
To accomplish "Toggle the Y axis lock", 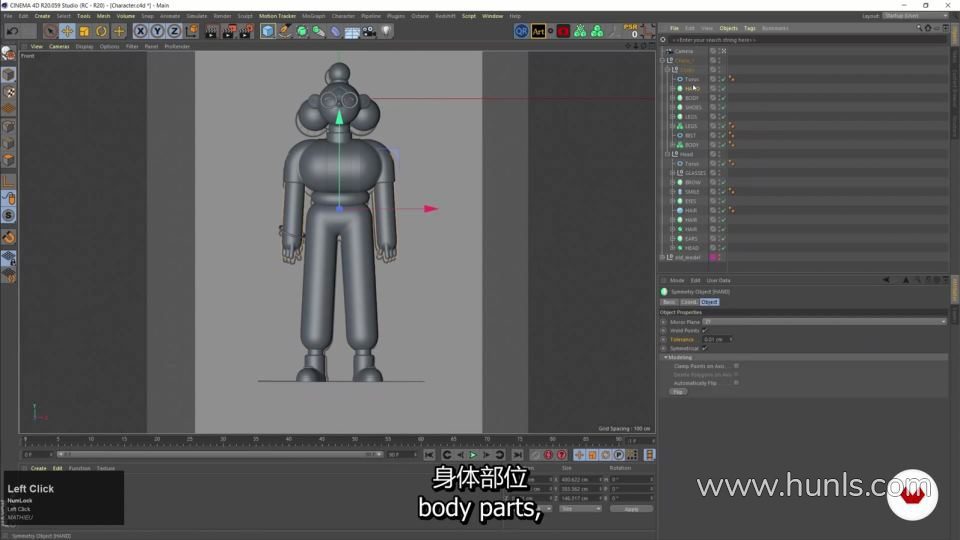I will (x=157, y=31).
